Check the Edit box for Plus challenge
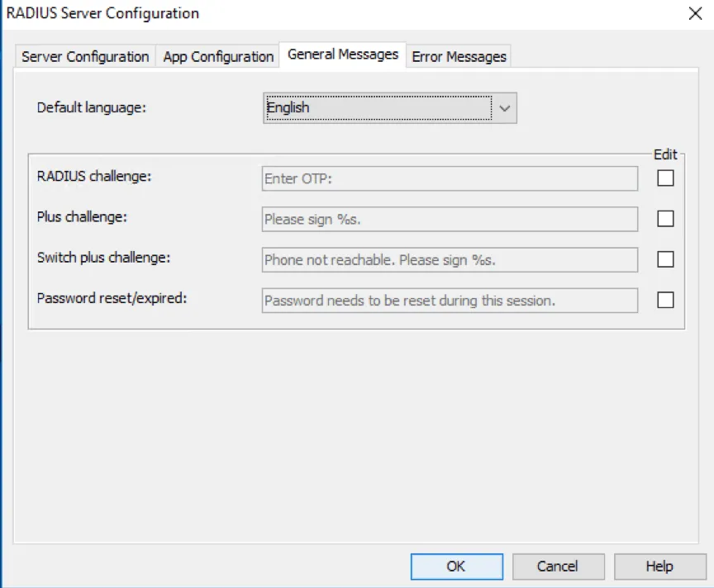This screenshot has height=588, width=714. (x=665, y=219)
